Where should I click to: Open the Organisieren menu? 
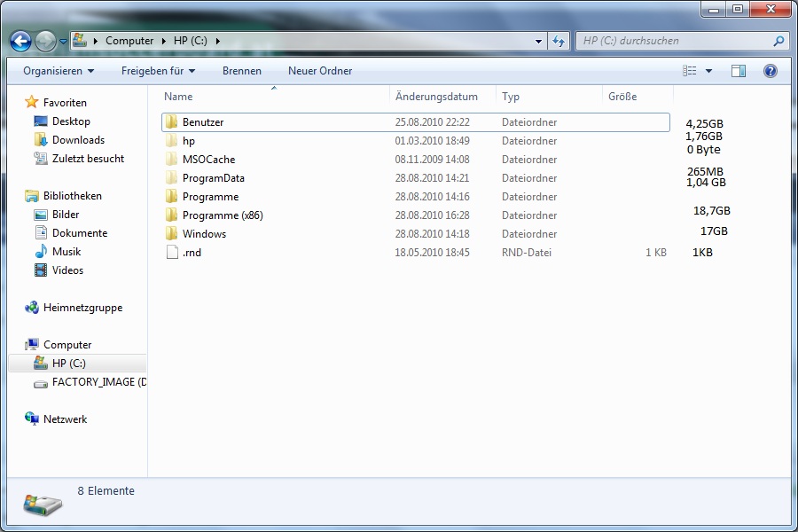pyautogui.click(x=59, y=71)
